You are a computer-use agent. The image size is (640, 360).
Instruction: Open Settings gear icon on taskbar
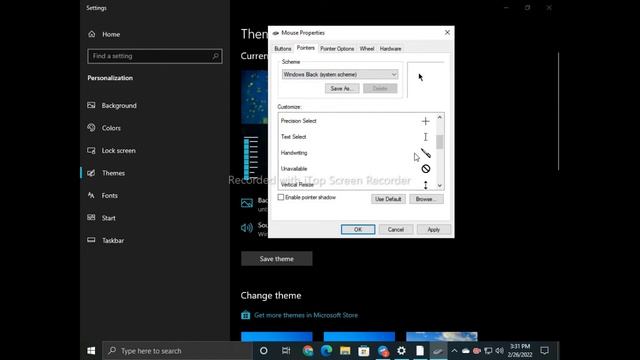click(x=401, y=351)
